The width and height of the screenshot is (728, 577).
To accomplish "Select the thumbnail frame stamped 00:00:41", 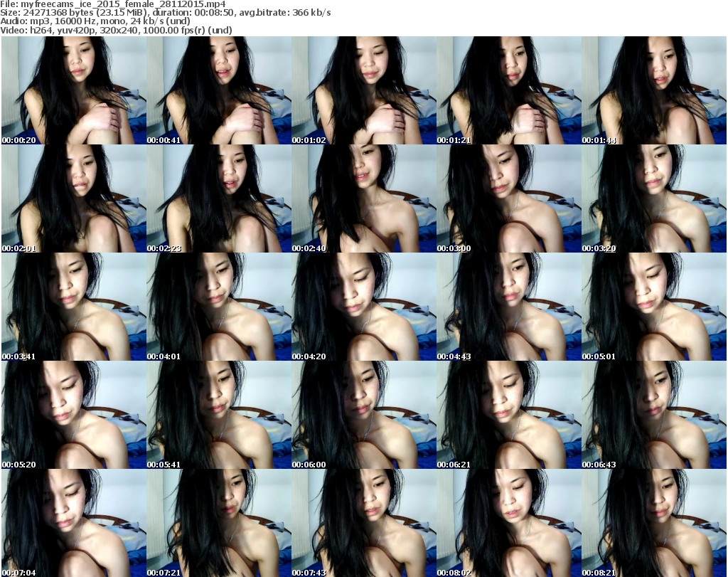I will coord(219,90).
